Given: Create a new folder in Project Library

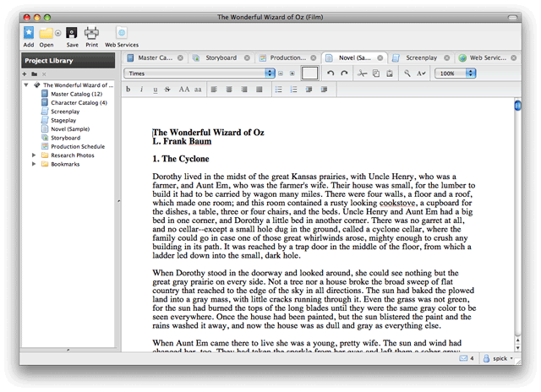Looking at the screenshot, I should tap(34, 74).
